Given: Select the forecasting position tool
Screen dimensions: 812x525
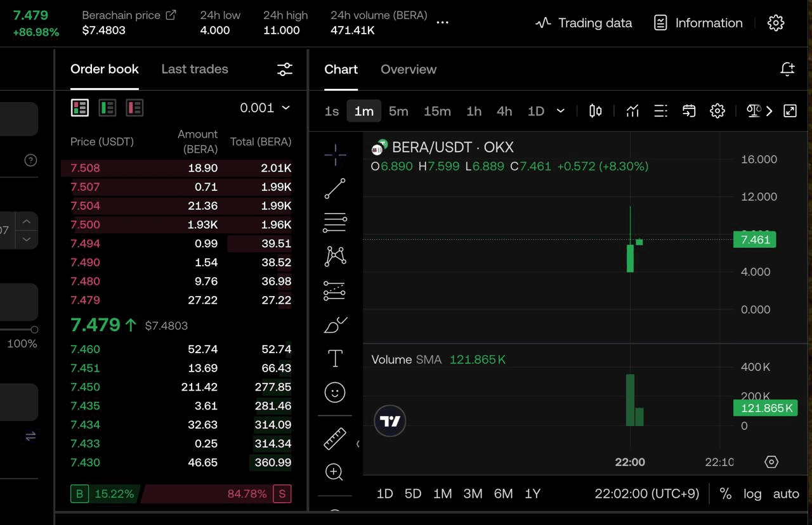Looking at the screenshot, I should coord(335,290).
